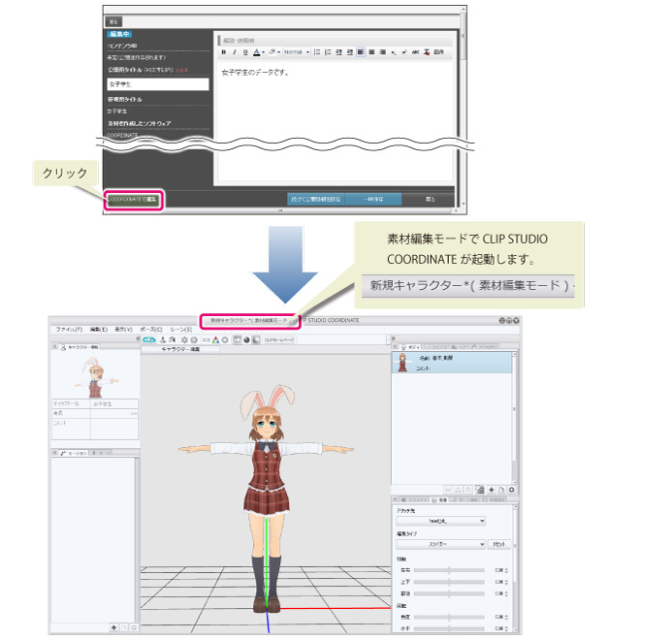Align text left in the editor
Image resolution: width=672 pixels, height=640 pixels.
361,52
